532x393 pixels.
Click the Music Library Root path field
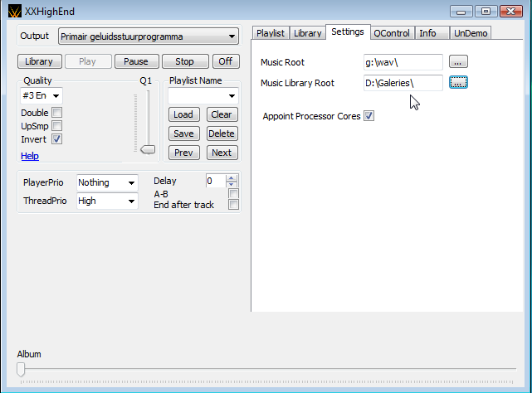pos(403,83)
